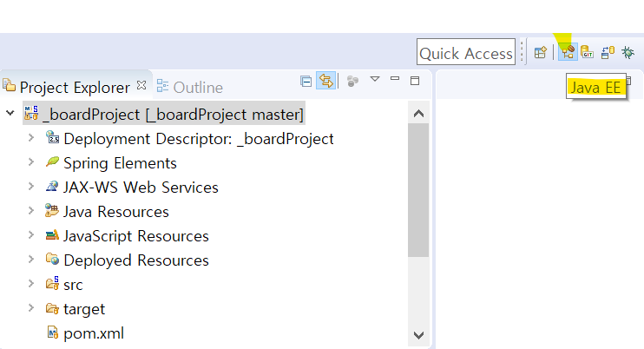The image size is (644, 349).
Task: Click the Deployed Resources globe folder icon
Action: [52, 259]
